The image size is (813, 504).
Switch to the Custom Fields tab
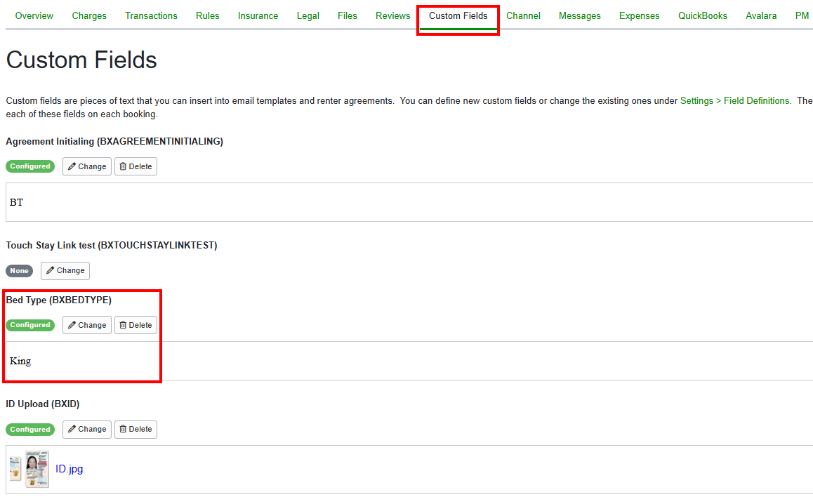(x=458, y=15)
